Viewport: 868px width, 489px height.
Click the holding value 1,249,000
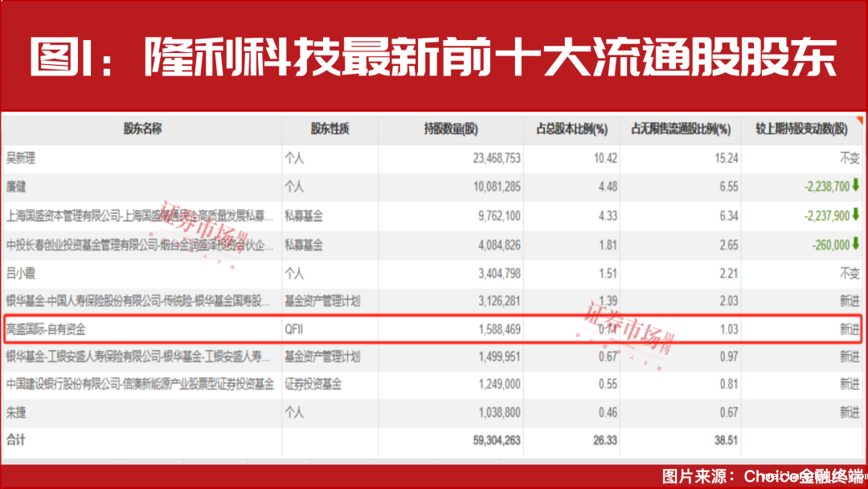click(x=499, y=384)
